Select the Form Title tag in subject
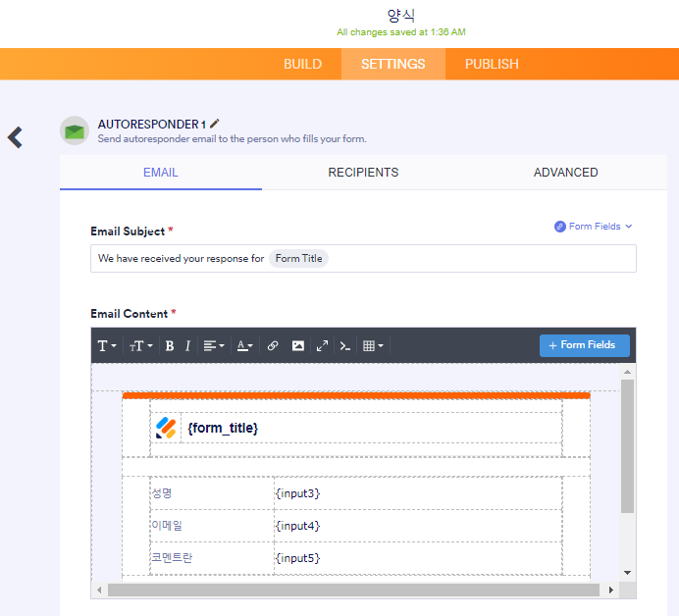 coord(299,258)
